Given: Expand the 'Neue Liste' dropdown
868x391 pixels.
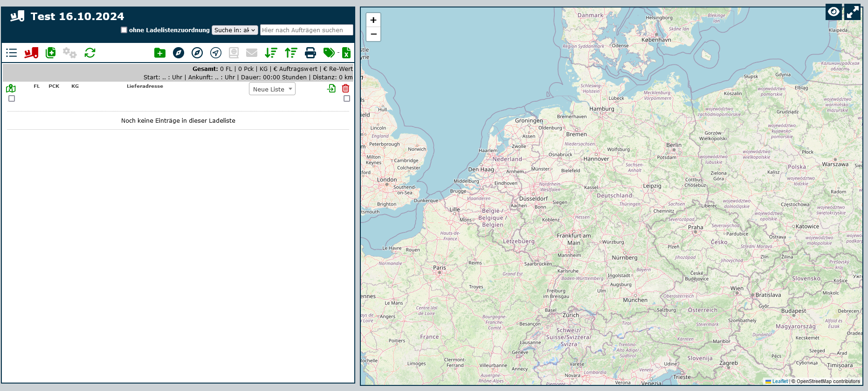Looking at the screenshot, I should [272, 89].
